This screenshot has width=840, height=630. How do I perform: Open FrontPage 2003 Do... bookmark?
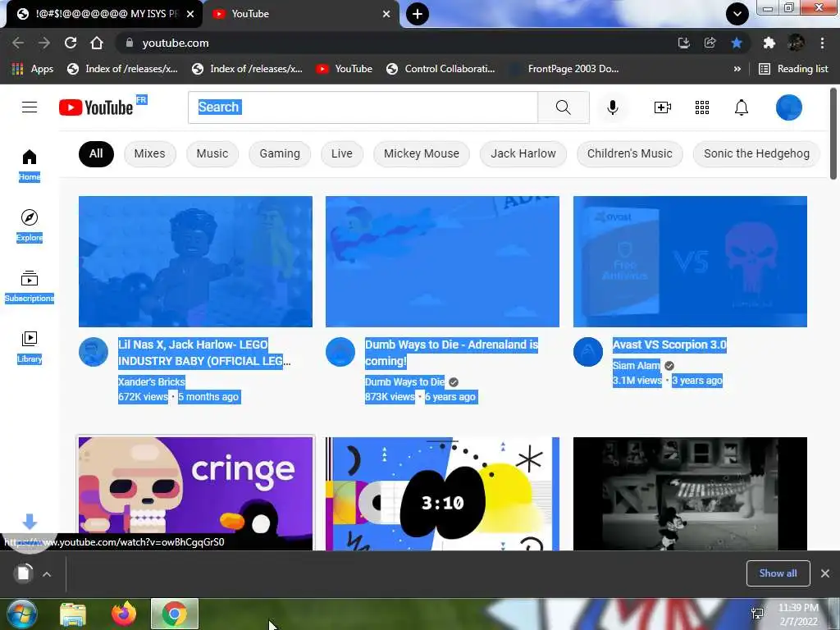[x=564, y=69]
